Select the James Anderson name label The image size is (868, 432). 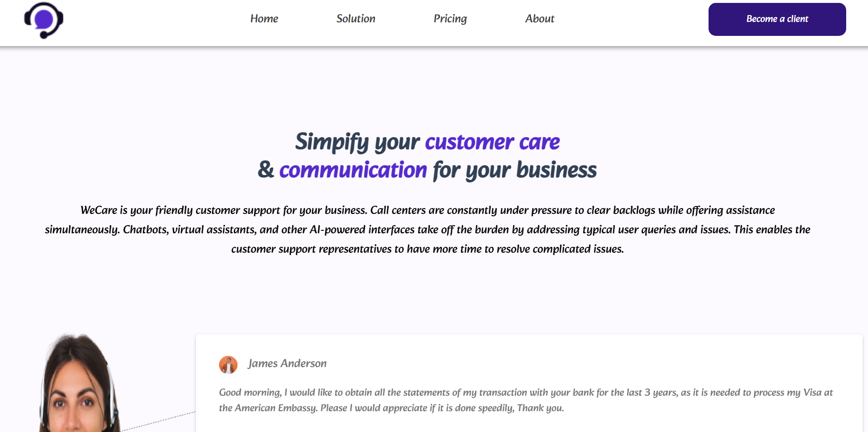point(287,364)
